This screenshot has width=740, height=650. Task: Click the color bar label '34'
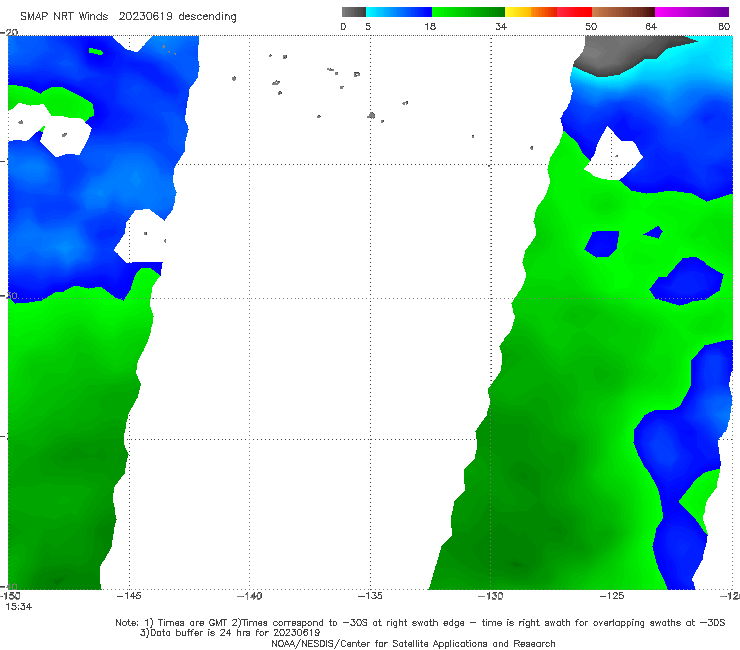(501, 27)
